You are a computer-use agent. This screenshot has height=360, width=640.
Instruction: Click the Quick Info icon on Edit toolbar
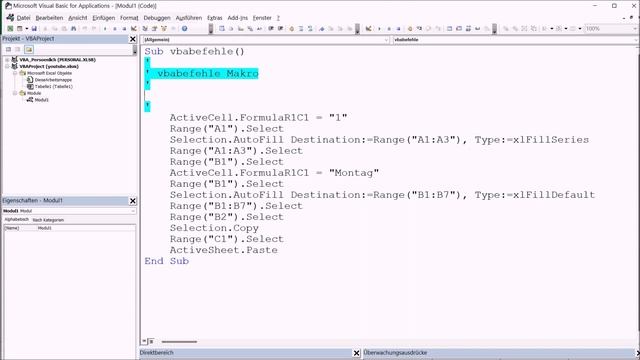[241, 29]
